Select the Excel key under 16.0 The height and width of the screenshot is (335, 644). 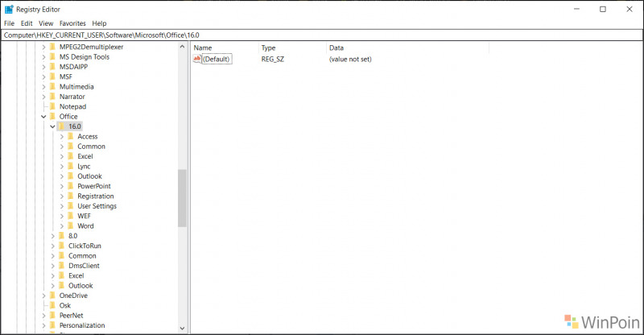85,156
